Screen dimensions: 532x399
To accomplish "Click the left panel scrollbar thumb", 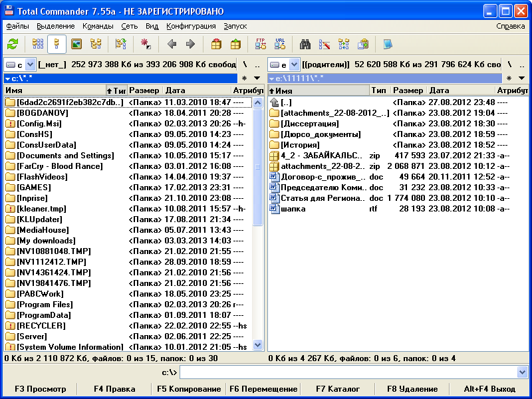I will (x=258, y=167).
